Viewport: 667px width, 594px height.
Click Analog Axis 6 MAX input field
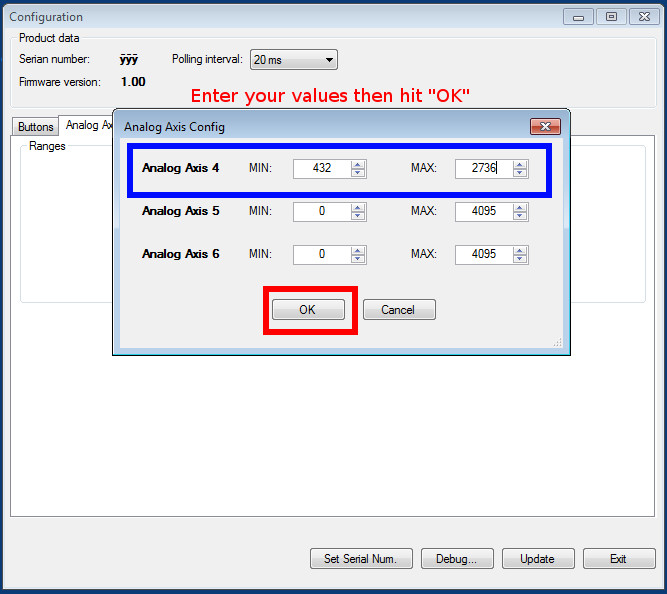point(484,254)
